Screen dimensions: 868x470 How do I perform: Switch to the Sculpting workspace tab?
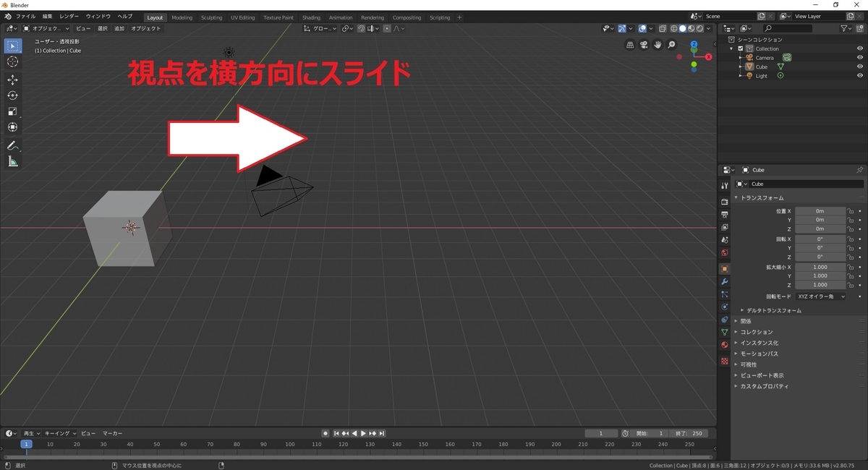212,17
